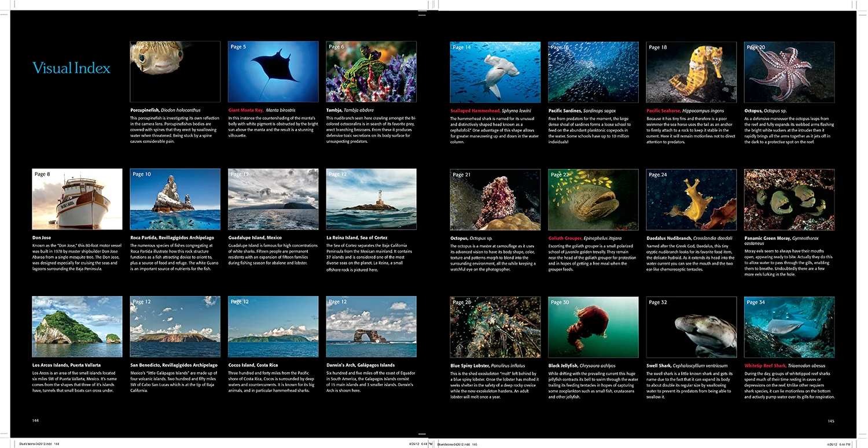The image size is (868, 448).
Task: Select 'Los Arcos Islands, Puerta Vallarta' title
Action: tap(67, 365)
